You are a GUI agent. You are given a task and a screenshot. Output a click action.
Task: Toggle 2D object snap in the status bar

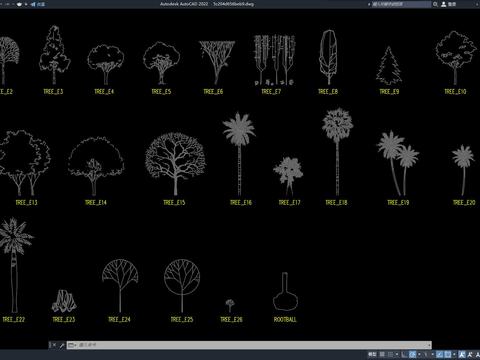pos(447,354)
